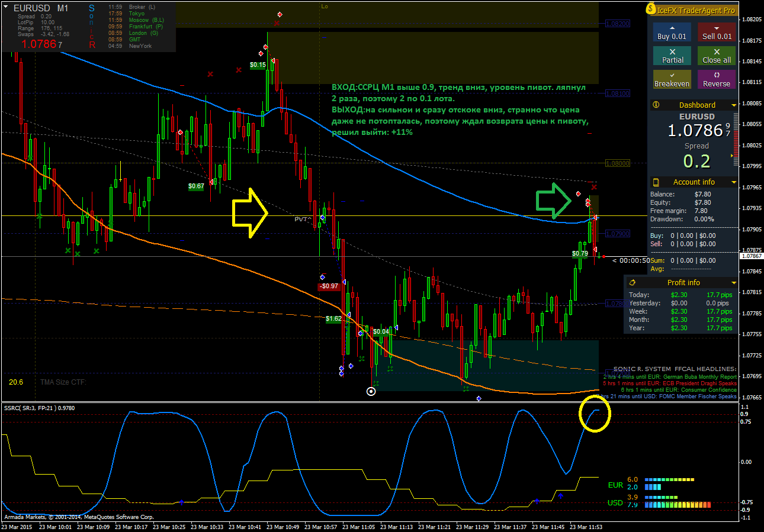Viewport: 764px width, 532px height.
Task: Set positions to Breakeven
Action: click(x=672, y=79)
